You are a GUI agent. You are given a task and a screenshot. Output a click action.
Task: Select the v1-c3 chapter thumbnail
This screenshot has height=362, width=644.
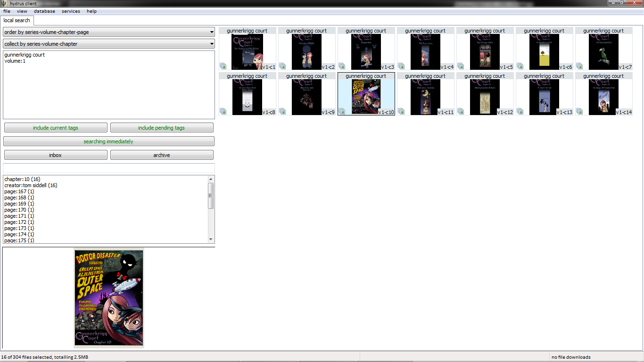[x=366, y=49]
